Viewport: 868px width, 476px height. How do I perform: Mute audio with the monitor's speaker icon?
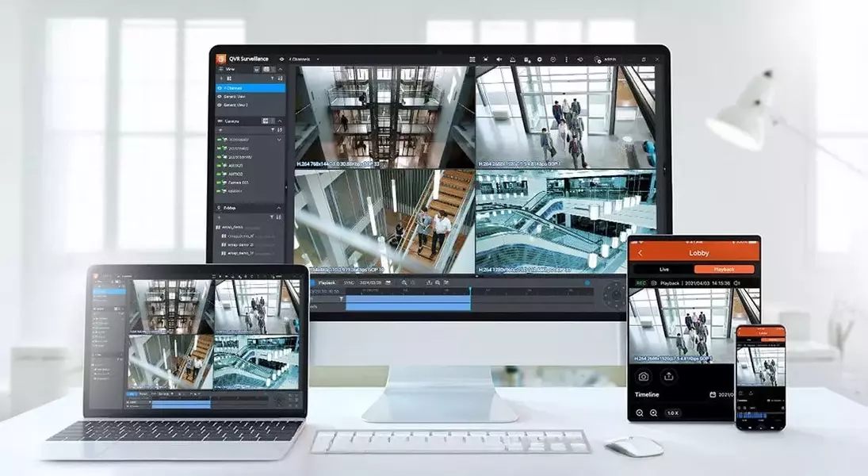point(499,59)
